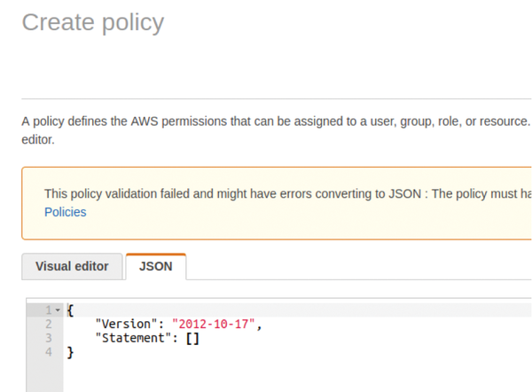The height and width of the screenshot is (392, 532).
Task: Place cursor in the "2012-10-17" value
Action: [x=214, y=324]
